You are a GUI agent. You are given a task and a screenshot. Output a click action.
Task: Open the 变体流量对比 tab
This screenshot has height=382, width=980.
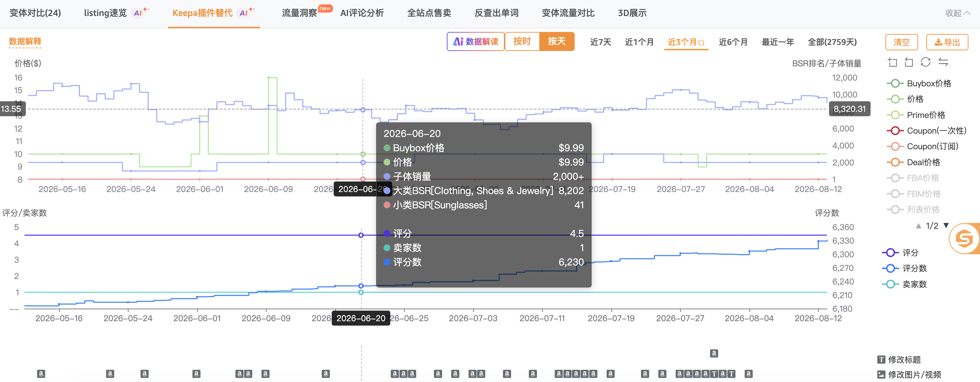pos(568,13)
